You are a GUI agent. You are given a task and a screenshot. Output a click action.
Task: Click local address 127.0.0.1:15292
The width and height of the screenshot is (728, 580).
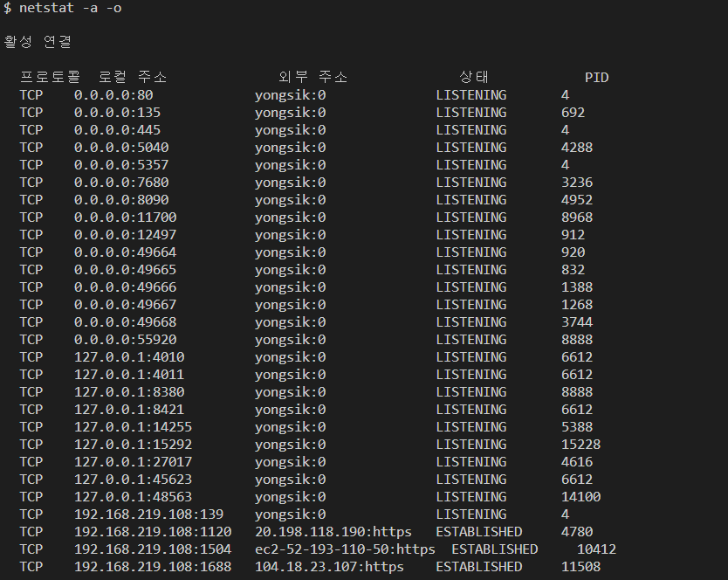(134, 445)
